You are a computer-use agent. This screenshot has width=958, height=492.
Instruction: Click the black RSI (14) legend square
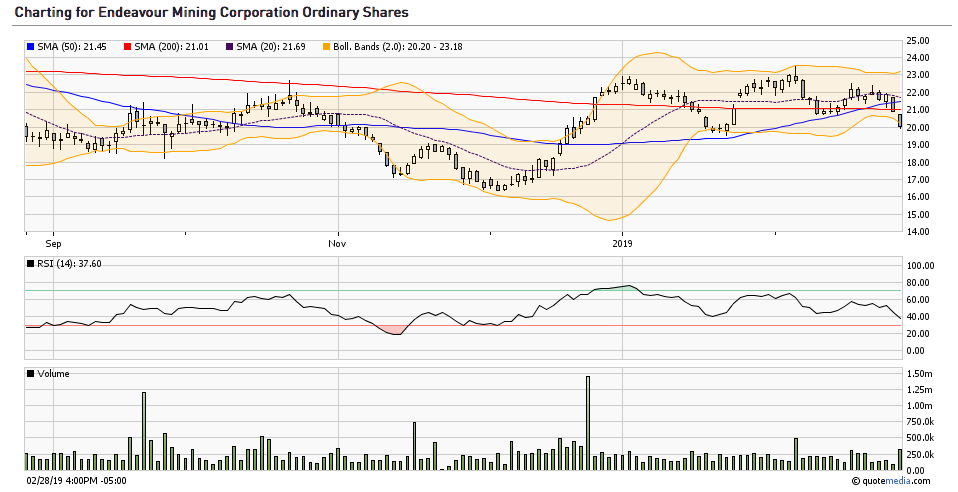[31, 264]
